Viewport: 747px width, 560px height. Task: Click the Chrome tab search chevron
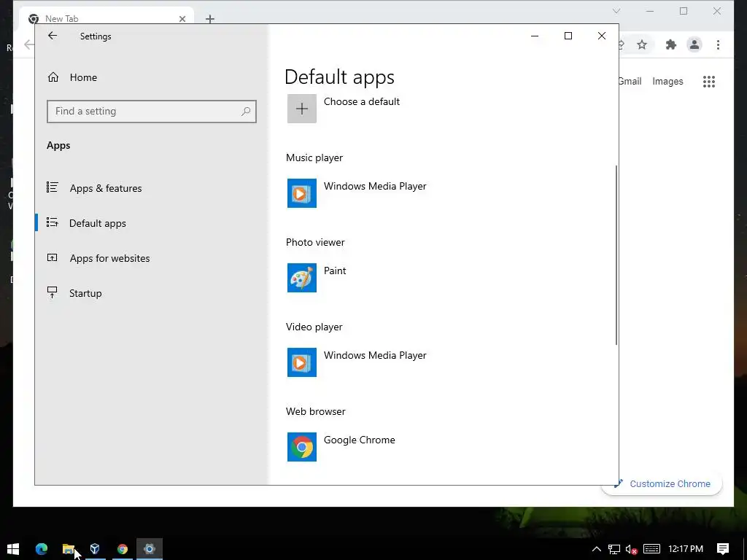(x=616, y=10)
